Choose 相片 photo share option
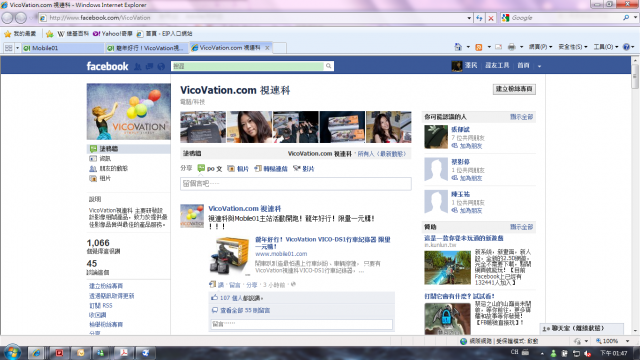The height and width of the screenshot is (360, 640). [238, 169]
